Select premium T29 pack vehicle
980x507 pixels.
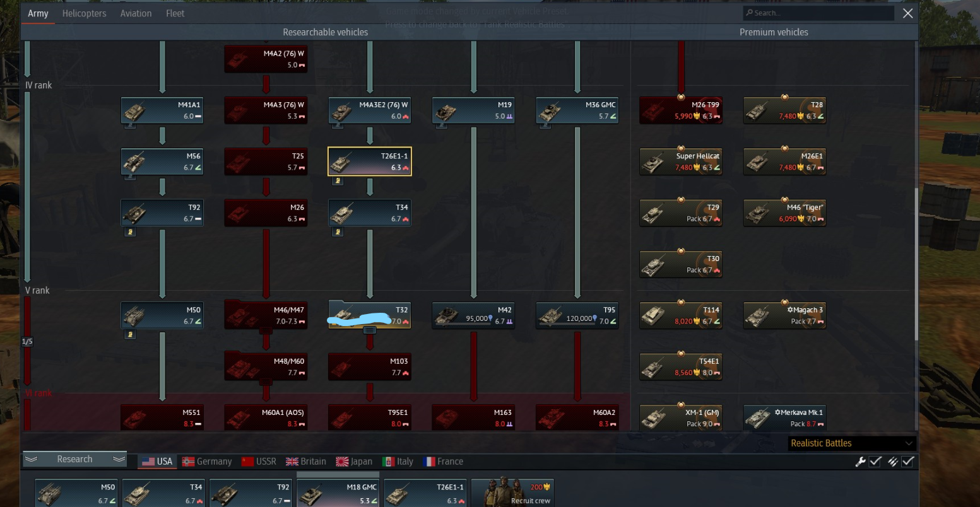click(x=681, y=213)
